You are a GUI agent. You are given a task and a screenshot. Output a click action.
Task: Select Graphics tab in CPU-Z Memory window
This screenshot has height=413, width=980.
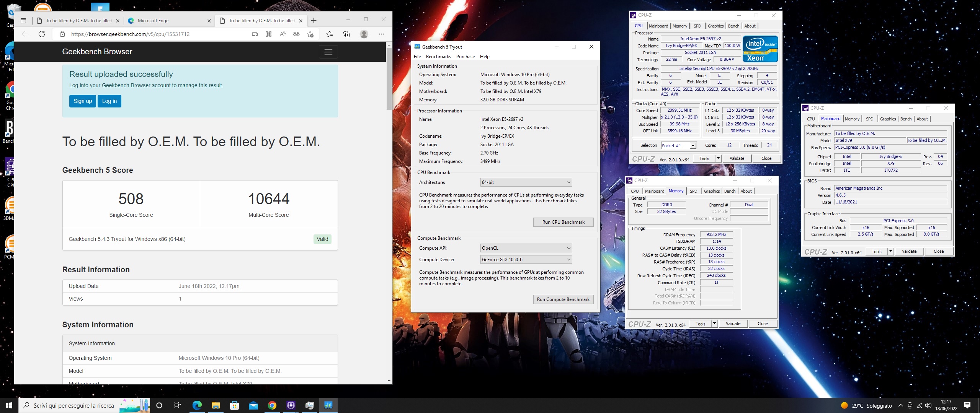pos(712,191)
